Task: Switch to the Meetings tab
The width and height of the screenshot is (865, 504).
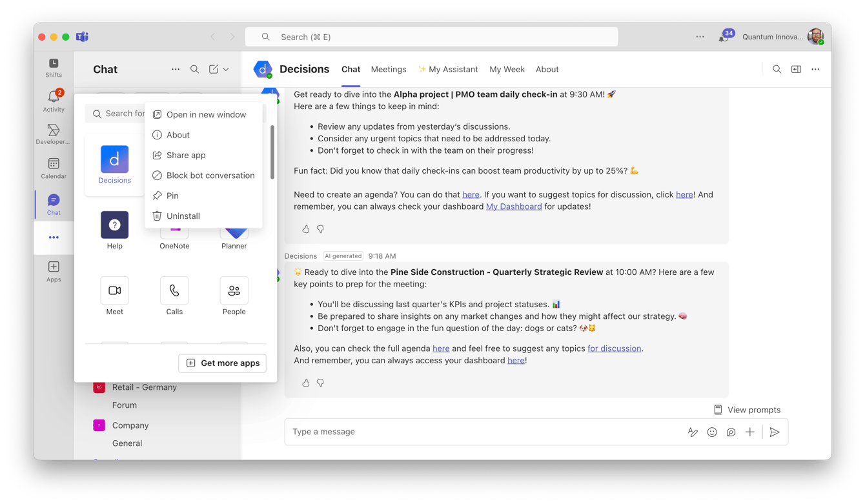Action: click(x=389, y=69)
